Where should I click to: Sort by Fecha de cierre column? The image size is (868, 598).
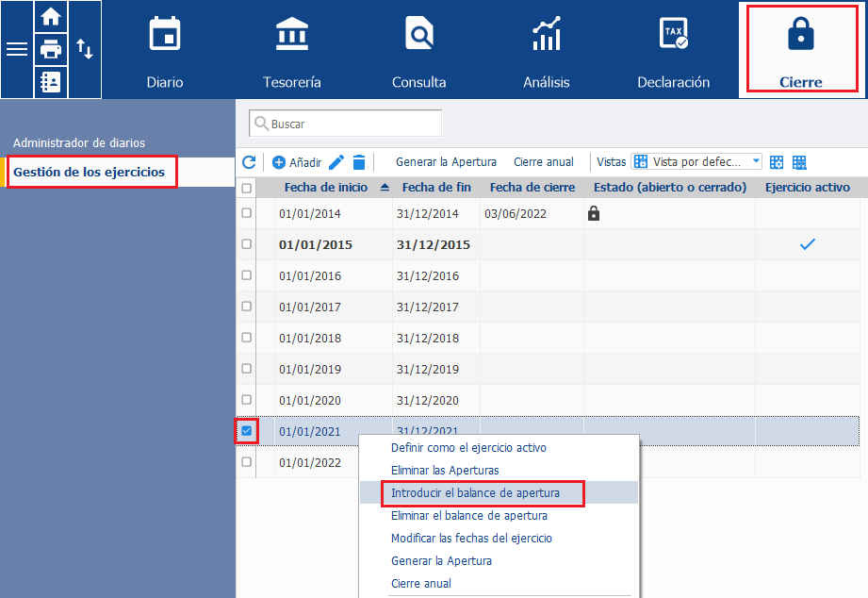pos(532,188)
